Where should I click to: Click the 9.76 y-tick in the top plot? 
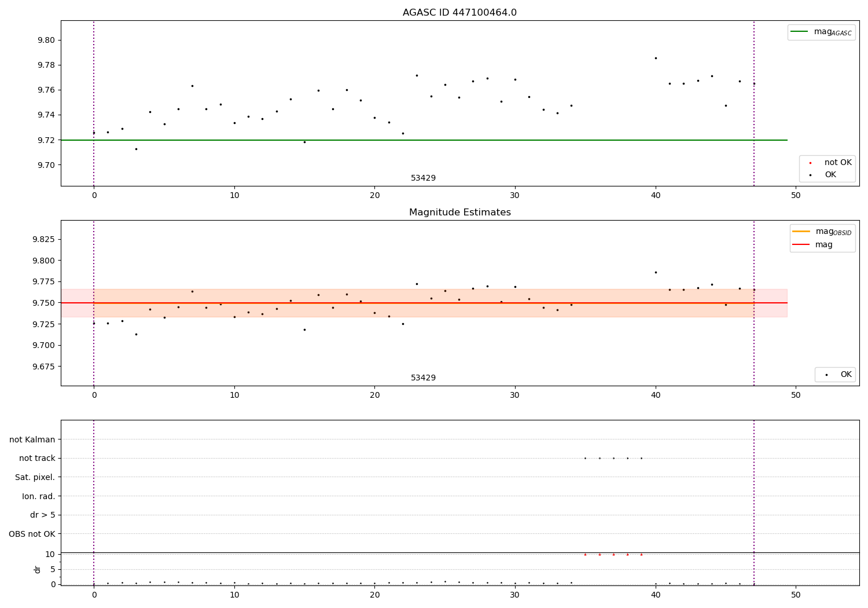coord(46,90)
